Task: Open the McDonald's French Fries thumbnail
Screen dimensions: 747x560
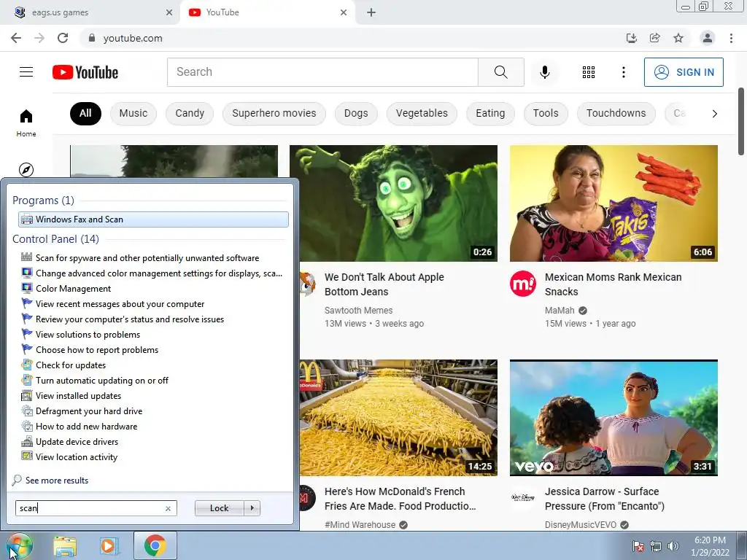Action: pyautogui.click(x=399, y=418)
